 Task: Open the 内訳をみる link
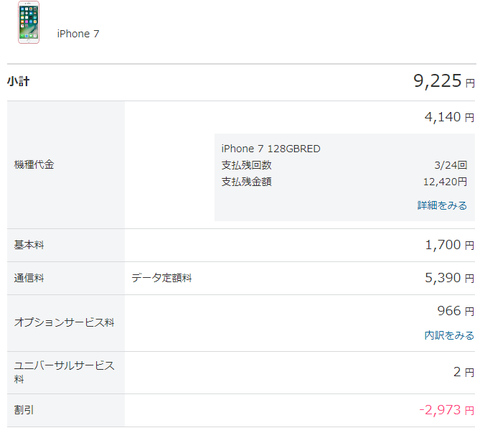tap(449, 335)
